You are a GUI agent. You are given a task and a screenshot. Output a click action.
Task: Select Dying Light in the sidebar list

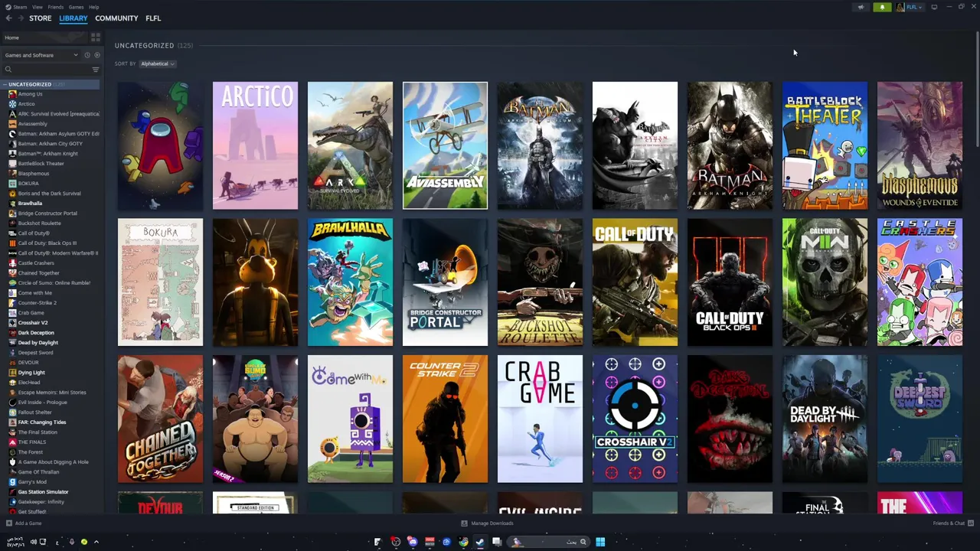pos(31,373)
